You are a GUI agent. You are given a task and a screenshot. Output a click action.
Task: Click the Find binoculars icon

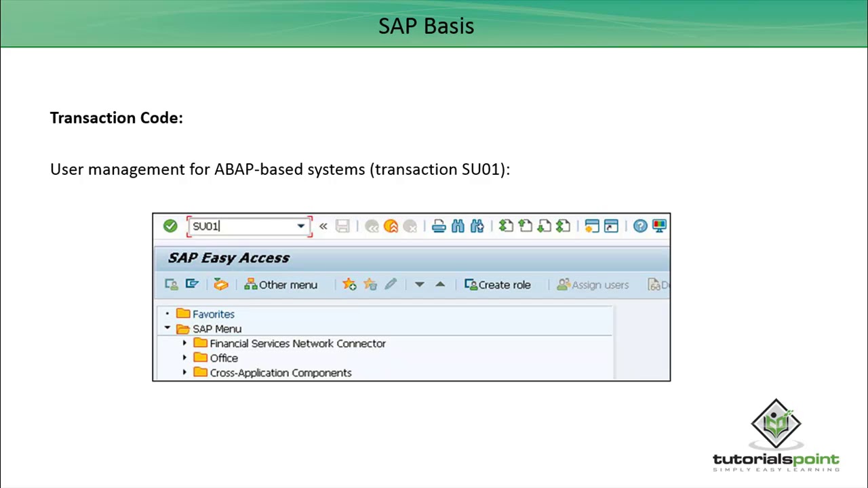[458, 226]
